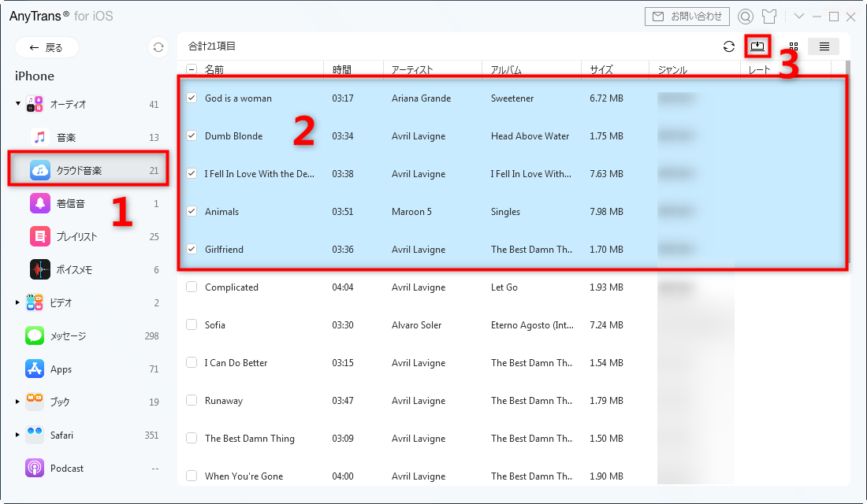Screen dimensions: 867x504
Task: Open the メッセージ speech bubble icon
Action: coord(34,335)
